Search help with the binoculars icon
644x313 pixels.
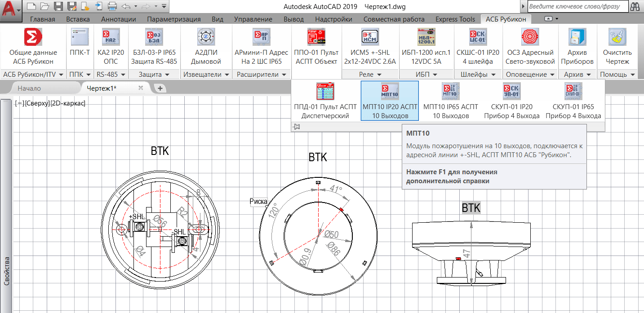635,6
